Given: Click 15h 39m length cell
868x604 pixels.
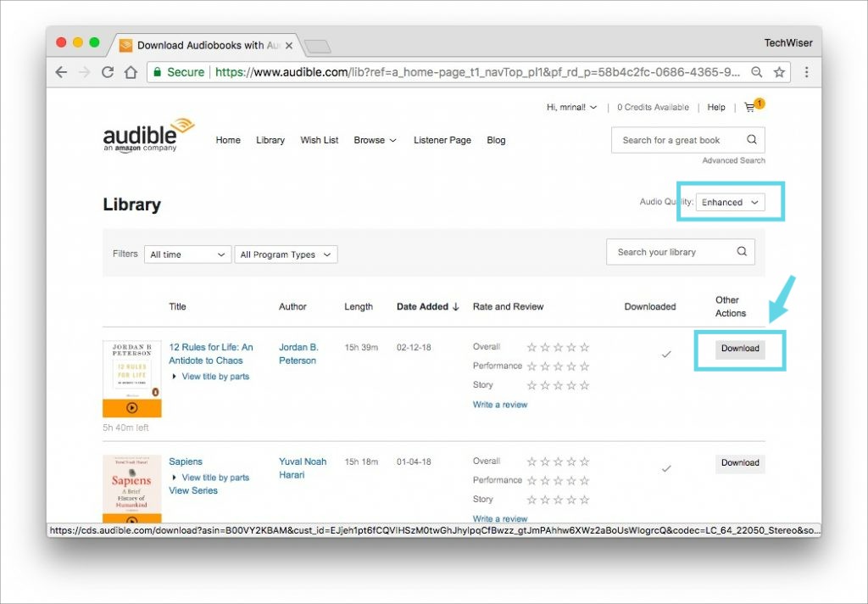Looking at the screenshot, I should point(361,348).
